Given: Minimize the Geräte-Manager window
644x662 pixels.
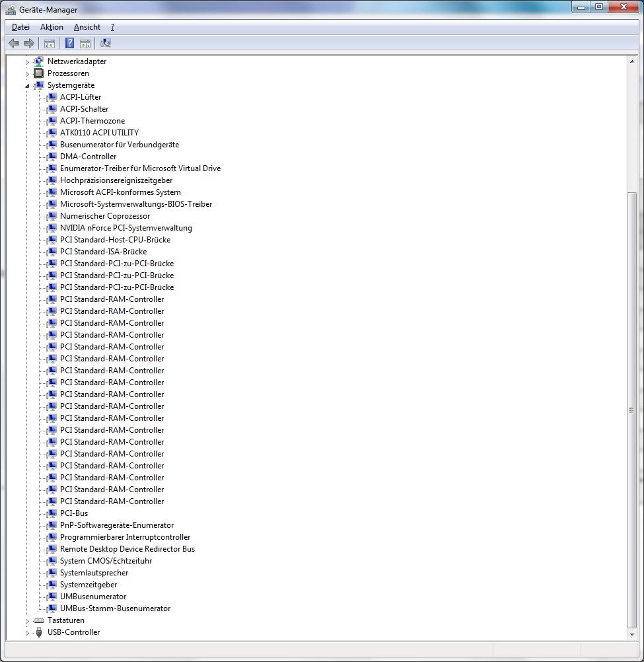Looking at the screenshot, I should [581, 7].
